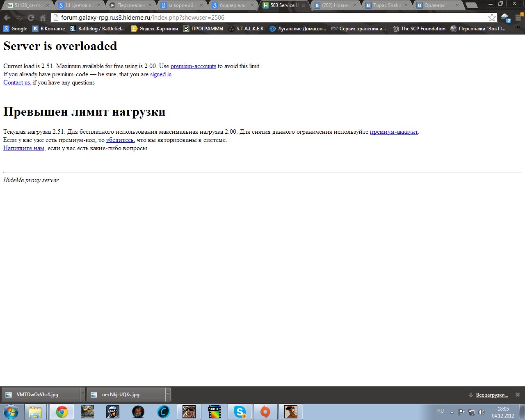Screen dimensions: 525x420
Task: Open the Персонажи "Зов П..." bookmark
Action: click(x=478, y=29)
